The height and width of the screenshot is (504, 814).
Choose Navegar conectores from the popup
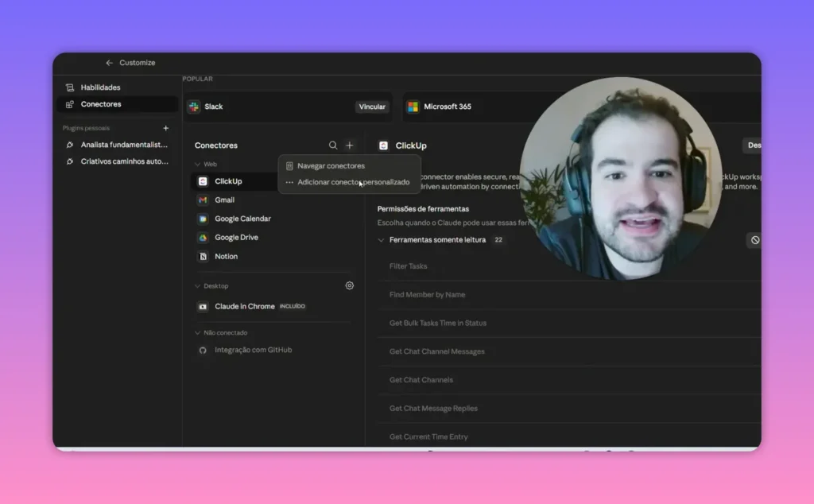pyautogui.click(x=350, y=166)
